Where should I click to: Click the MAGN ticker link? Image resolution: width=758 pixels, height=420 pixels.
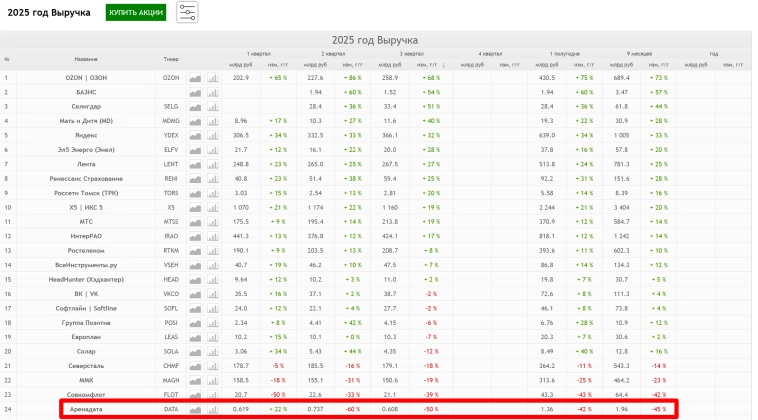171,380
